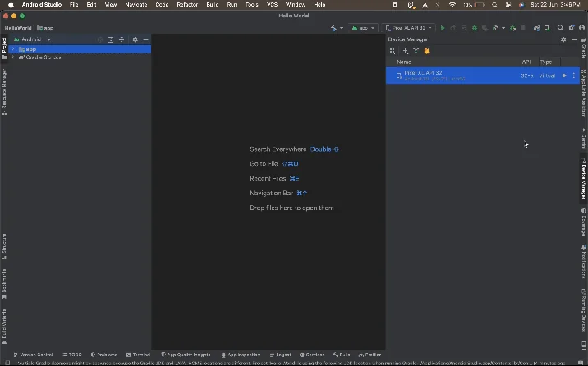Screen dimensions: 588x366
Task: Open Pixel XL API 32 more actions menu
Action: pyautogui.click(x=574, y=75)
